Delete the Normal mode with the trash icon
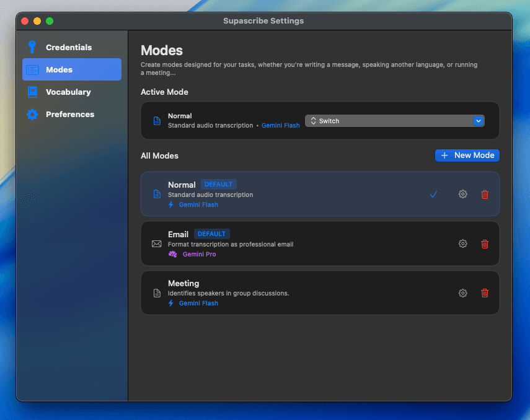 484,194
